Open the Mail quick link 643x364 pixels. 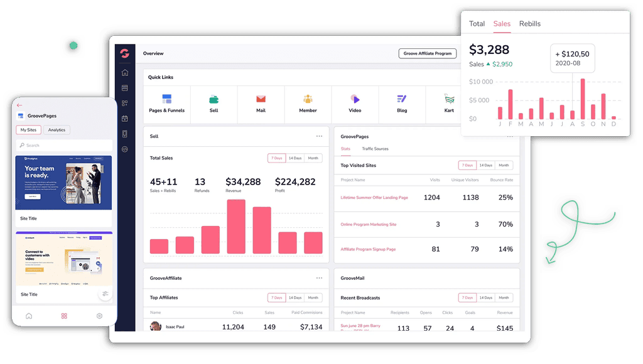(261, 104)
